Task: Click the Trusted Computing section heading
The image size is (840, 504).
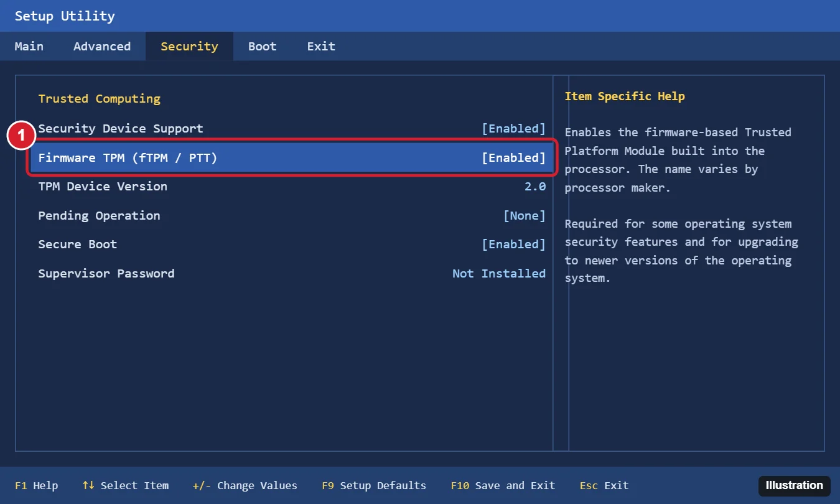Action: click(100, 99)
